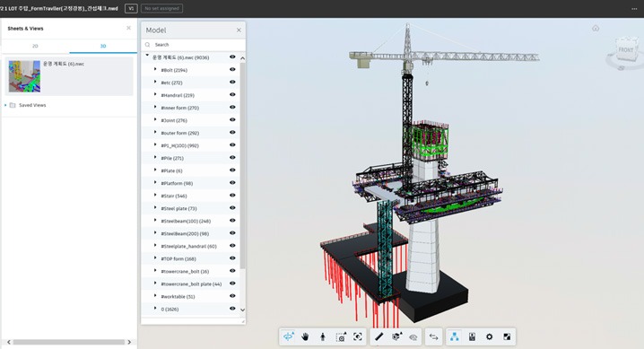The width and height of the screenshot is (644, 349).
Task: Expand the #Platform (98) tree node
Action: click(155, 183)
